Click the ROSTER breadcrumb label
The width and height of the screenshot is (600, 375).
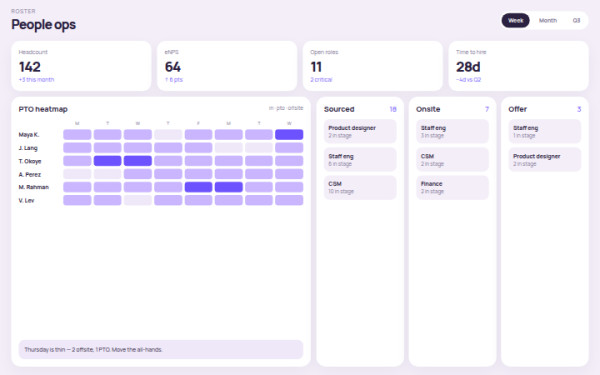tap(23, 11)
